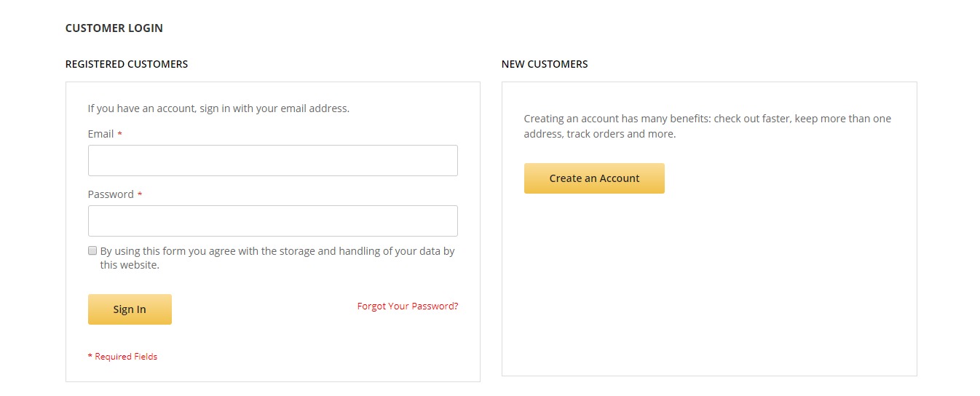Image resolution: width=980 pixels, height=396 pixels.
Task: Click the sign in with email instruction text
Action: point(218,108)
